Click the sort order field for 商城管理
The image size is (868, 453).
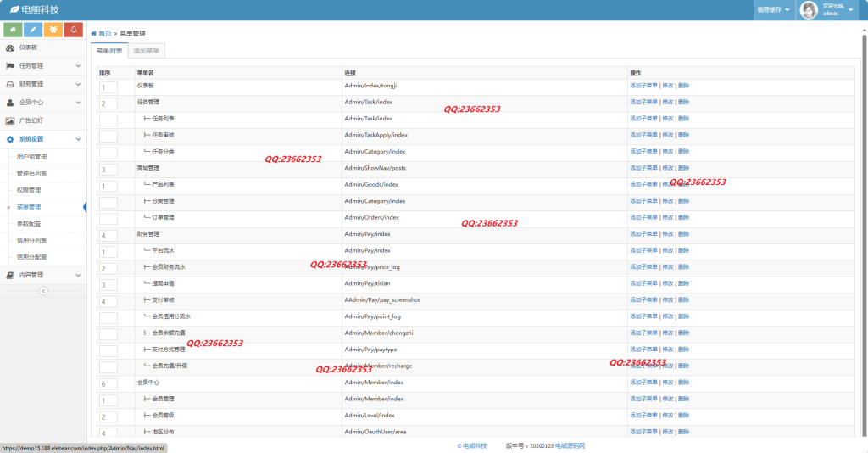108,170
